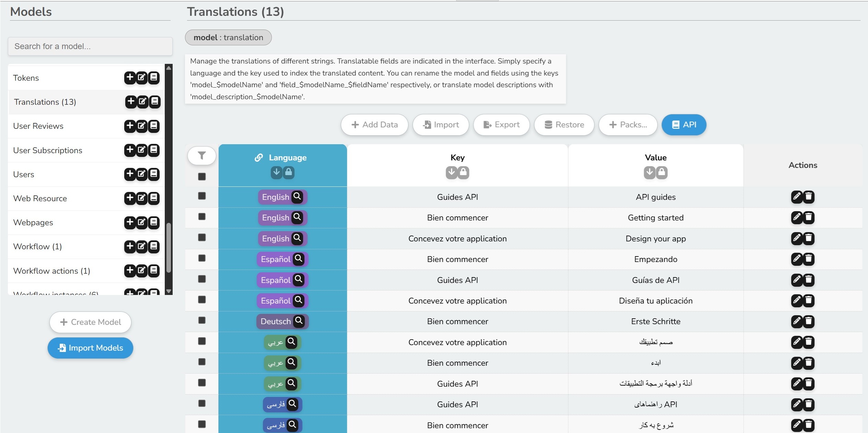The image size is (868, 433).
Task: Click the Import Models button
Action: point(90,348)
